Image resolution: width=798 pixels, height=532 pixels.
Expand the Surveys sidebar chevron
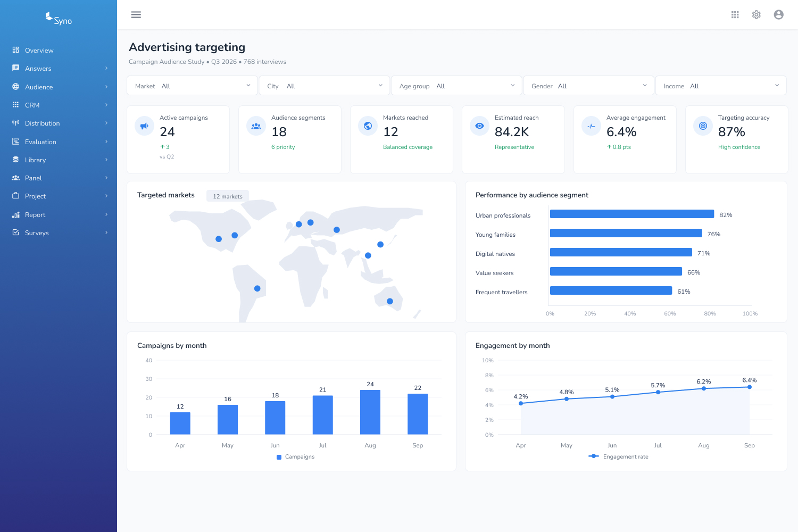106,232
